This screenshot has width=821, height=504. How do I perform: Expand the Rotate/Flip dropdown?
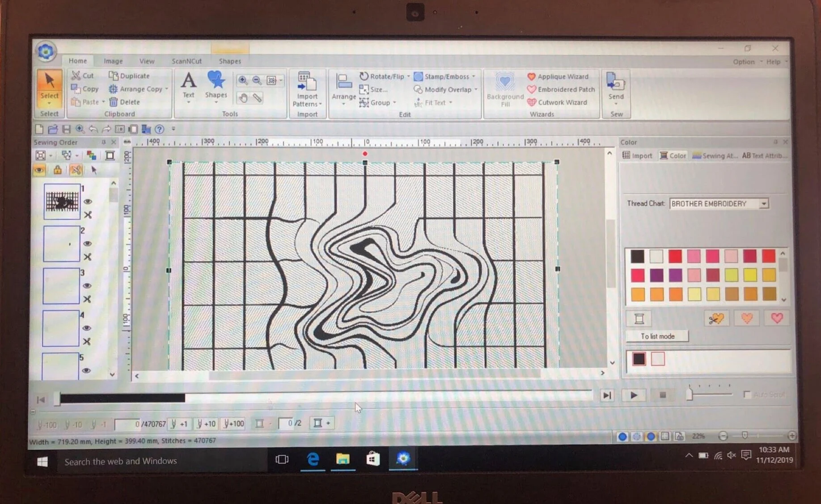[x=408, y=76]
